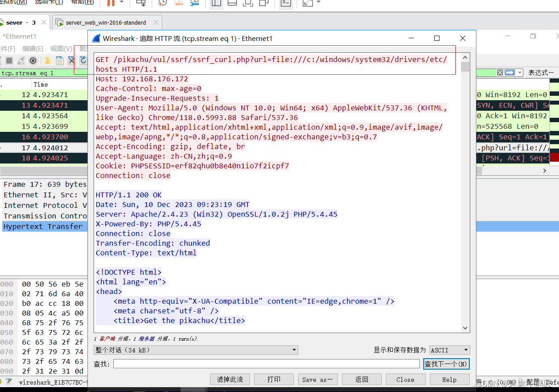
Task: Open the 文件(F) menu in Wireshark
Action: [7, 48]
